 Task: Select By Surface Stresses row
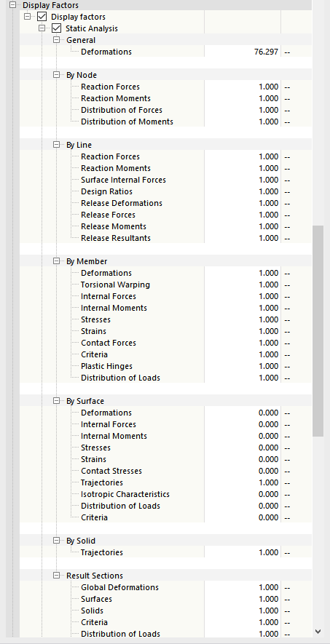(x=166, y=448)
